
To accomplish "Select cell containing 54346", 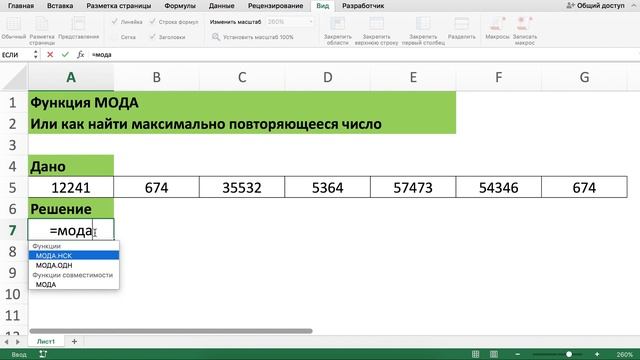I will pyautogui.click(x=498, y=187).
